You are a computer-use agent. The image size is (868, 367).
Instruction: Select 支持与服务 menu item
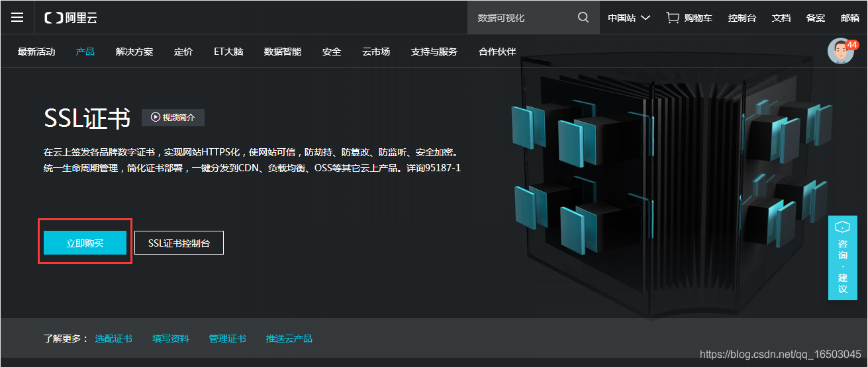(434, 52)
